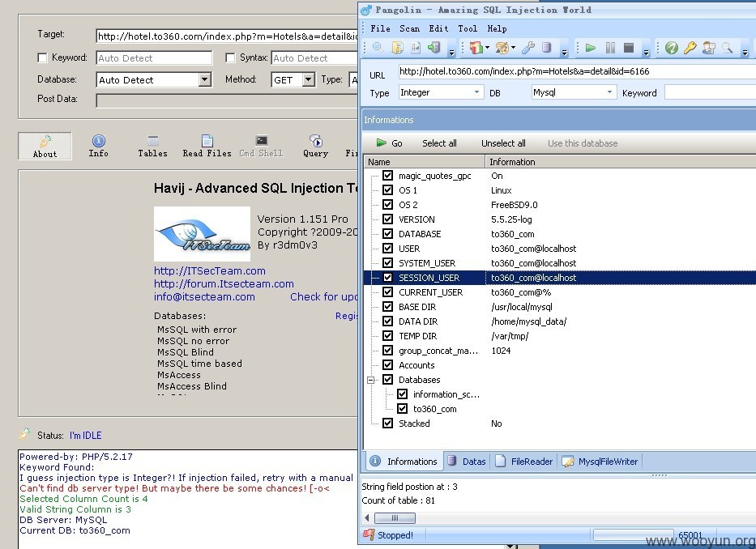This screenshot has height=549, width=756.
Task: Click the report page icon in Pangolin toolbar
Action: coord(416,47)
